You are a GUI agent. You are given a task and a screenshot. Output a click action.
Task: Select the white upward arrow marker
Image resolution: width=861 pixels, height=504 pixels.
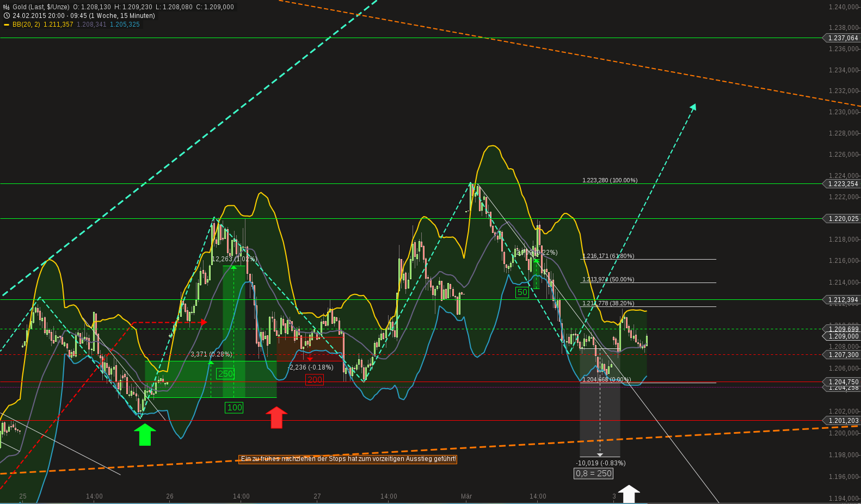(x=629, y=494)
